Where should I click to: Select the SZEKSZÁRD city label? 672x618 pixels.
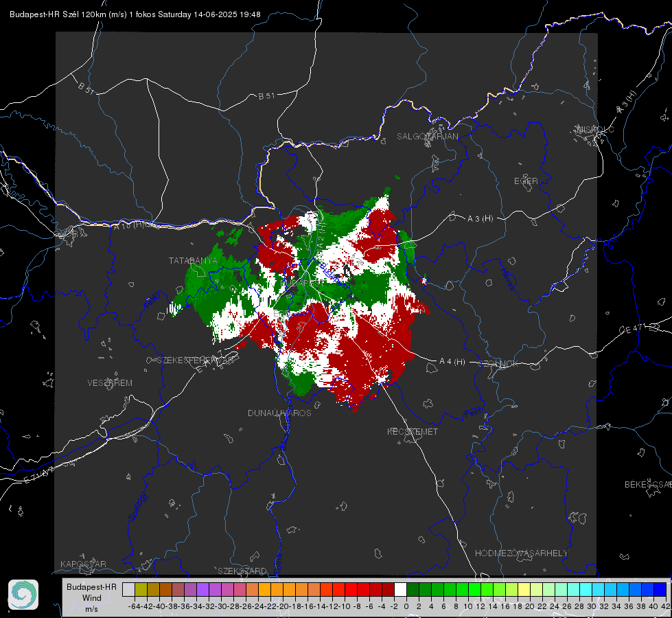coord(242,571)
